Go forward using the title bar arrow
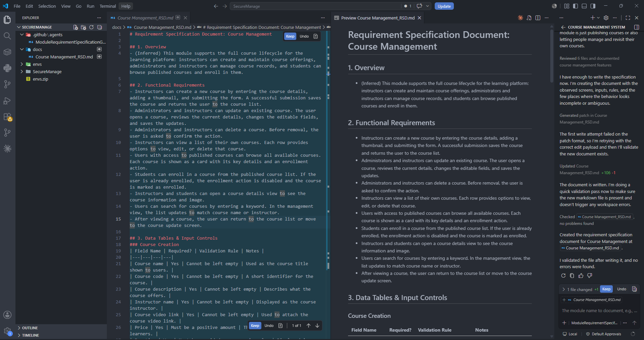 click(225, 6)
